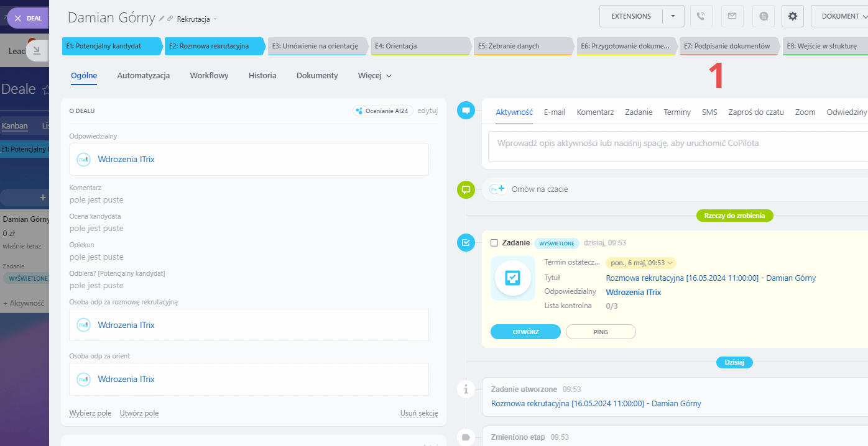
Task: Collapse the slider using minimize arrow icon
Action: tap(37, 51)
